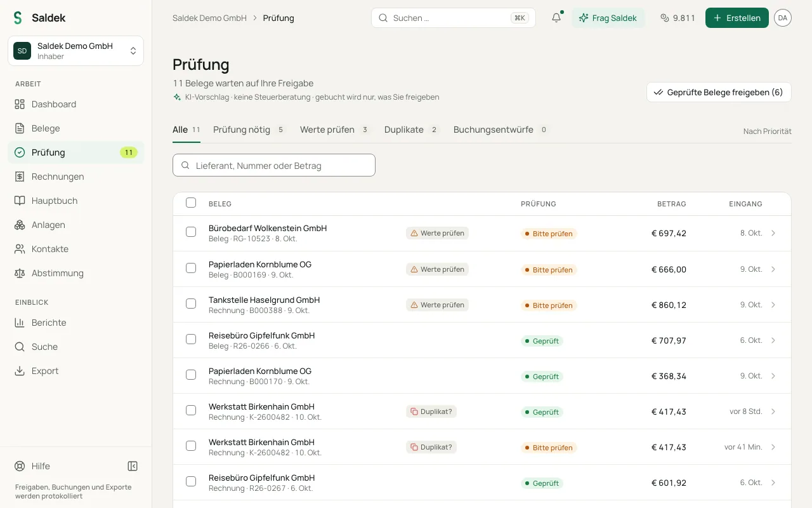Check the Reisebüro Gipfelfunk R26-0267 row
Image resolution: width=812 pixels, height=508 pixels.
coord(191,481)
